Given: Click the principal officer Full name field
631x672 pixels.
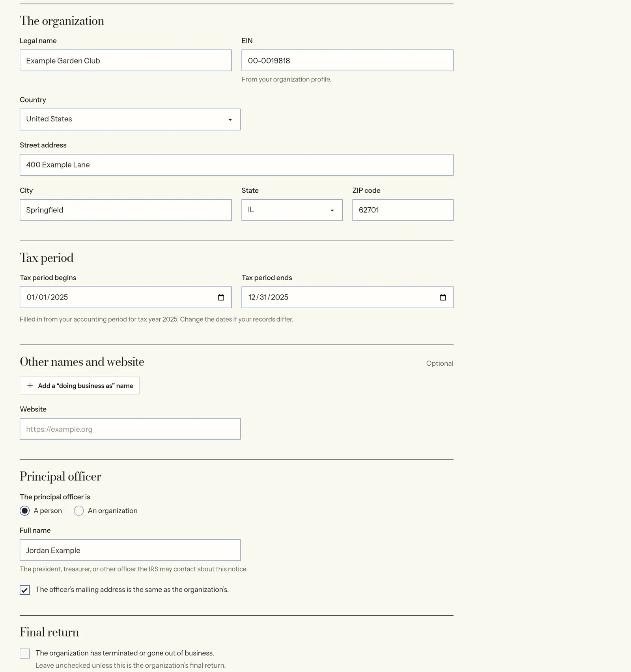Looking at the screenshot, I should point(130,550).
